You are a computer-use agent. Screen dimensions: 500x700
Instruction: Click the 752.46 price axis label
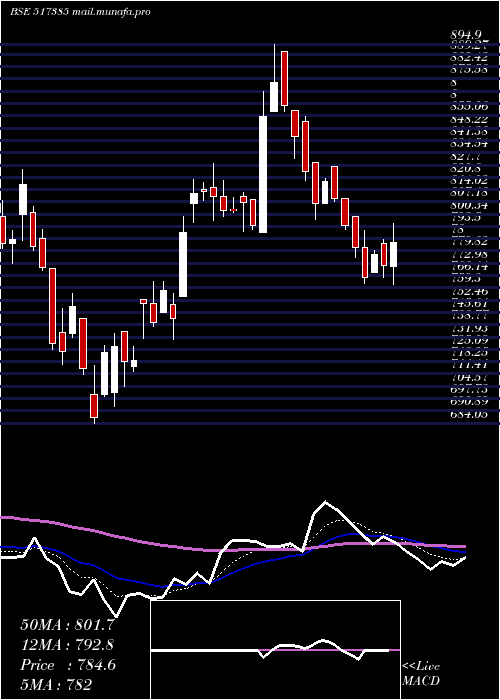coord(468,292)
